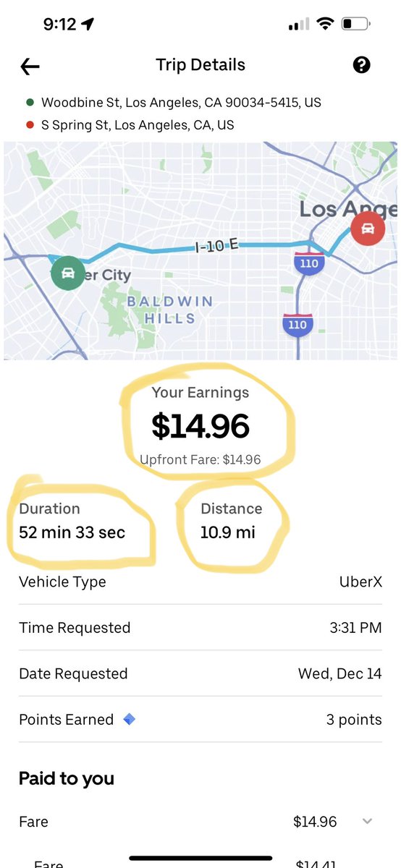401x868 pixels.
Task: Open help via question mark icon
Action: coord(362,65)
